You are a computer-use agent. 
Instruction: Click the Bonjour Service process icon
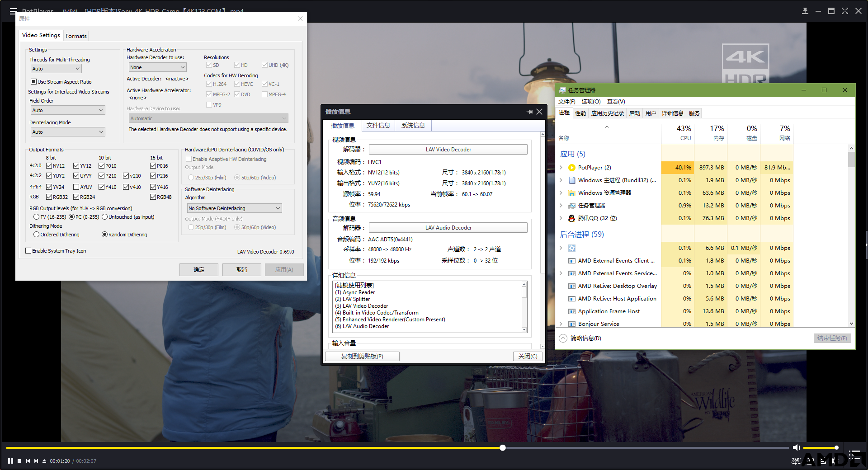click(572, 324)
